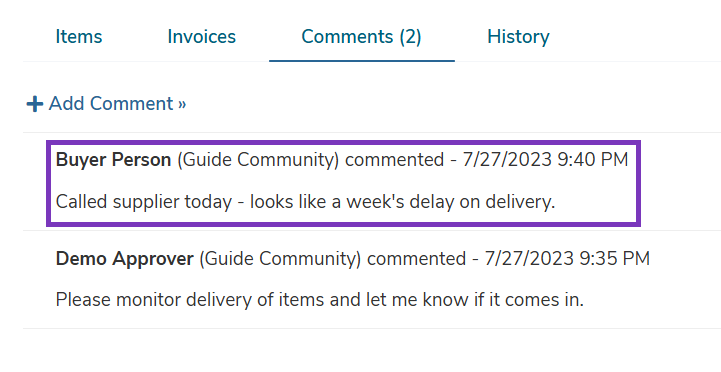721x372 pixels.
Task: Click the Demo Approver author name
Action: tap(124, 258)
